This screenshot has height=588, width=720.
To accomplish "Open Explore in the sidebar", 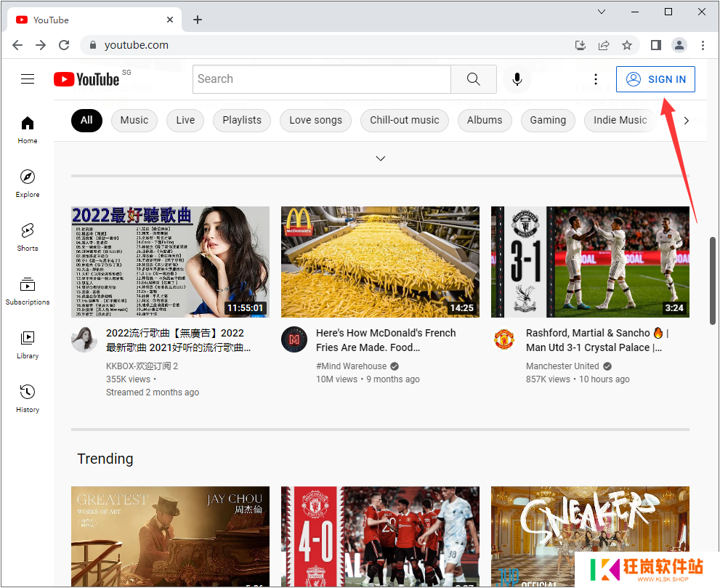I will pyautogui.click(x=28, y=183).
